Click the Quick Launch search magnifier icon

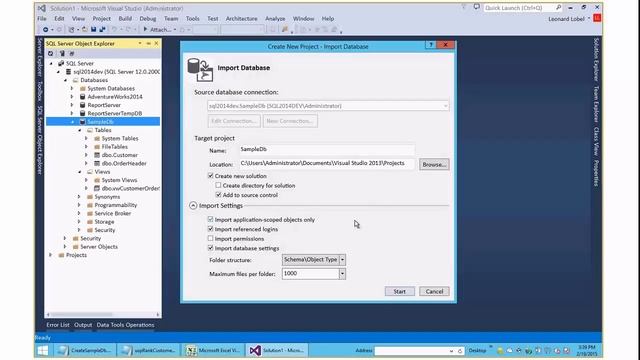[558, 8]
